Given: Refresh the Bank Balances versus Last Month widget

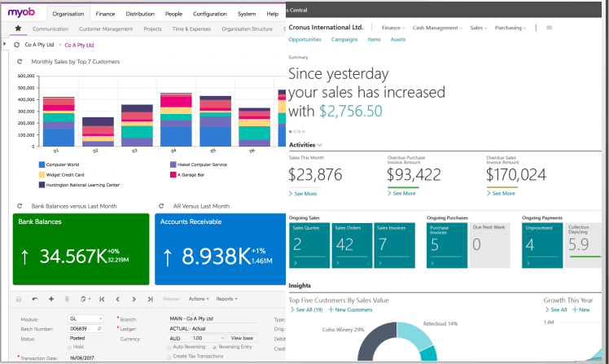Looking at the screenshot, I should tap(20, 206).
